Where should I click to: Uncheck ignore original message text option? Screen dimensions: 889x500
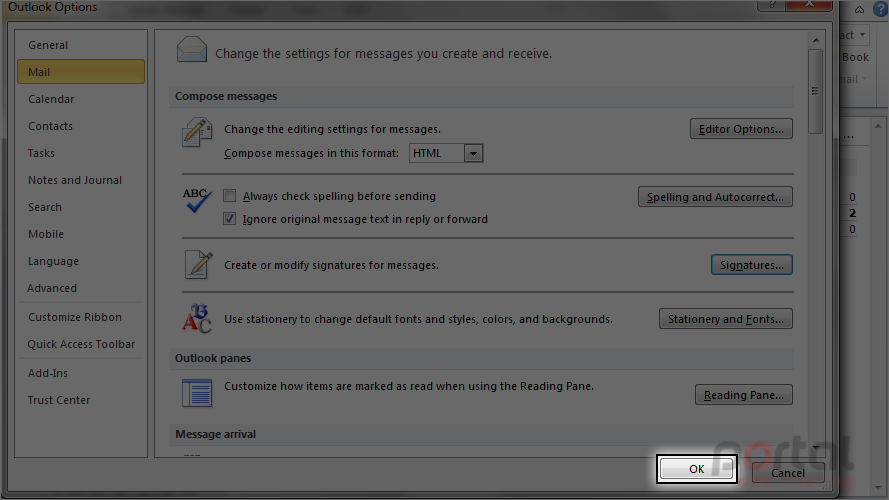tap(229, 219)
